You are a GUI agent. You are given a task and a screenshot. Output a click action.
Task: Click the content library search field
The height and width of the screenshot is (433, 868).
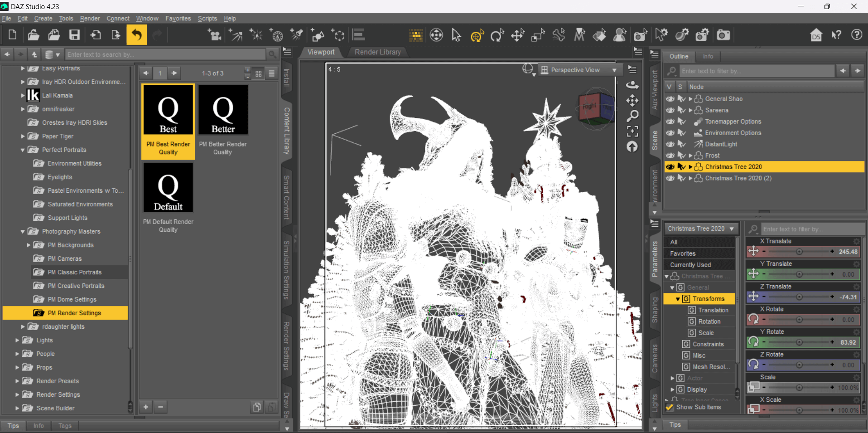click(166, 54)
